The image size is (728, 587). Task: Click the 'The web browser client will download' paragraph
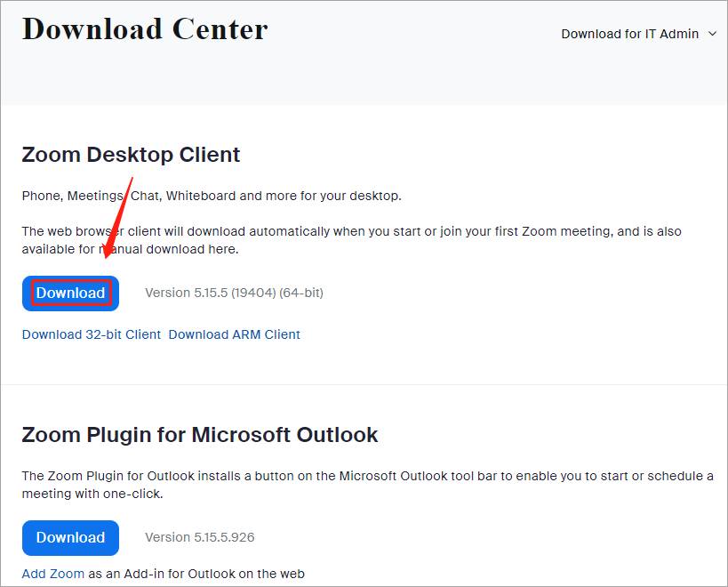(351, 240)
